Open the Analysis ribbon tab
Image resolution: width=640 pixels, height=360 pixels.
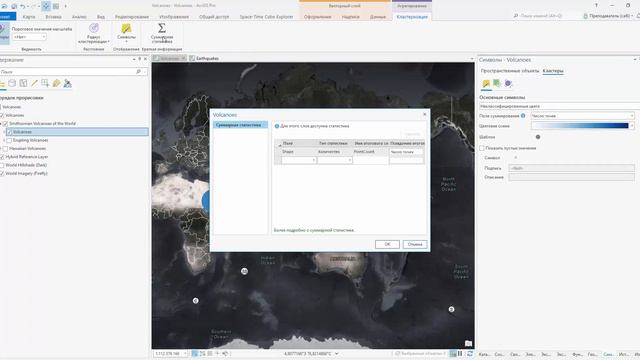(79, 17)
